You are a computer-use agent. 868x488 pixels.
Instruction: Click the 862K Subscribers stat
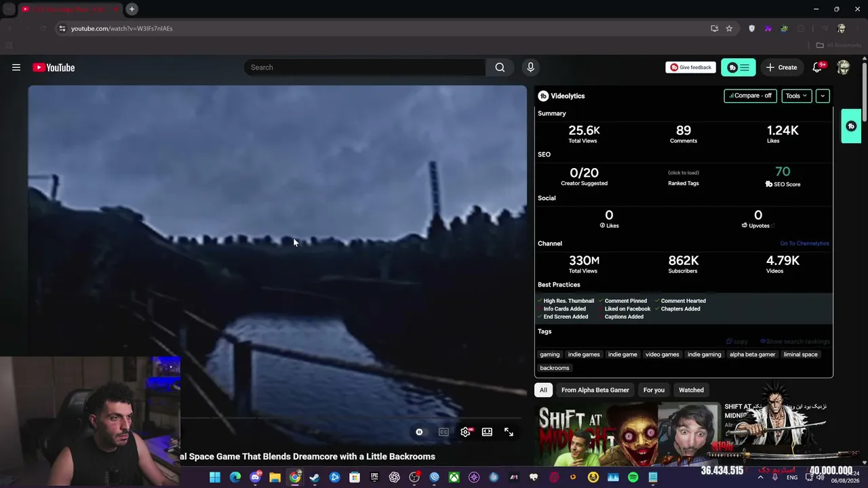tap(683, 260)
